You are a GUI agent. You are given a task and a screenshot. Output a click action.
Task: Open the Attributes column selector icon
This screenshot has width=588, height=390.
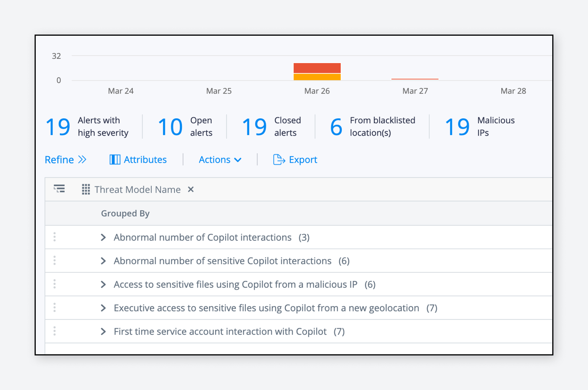115,160
